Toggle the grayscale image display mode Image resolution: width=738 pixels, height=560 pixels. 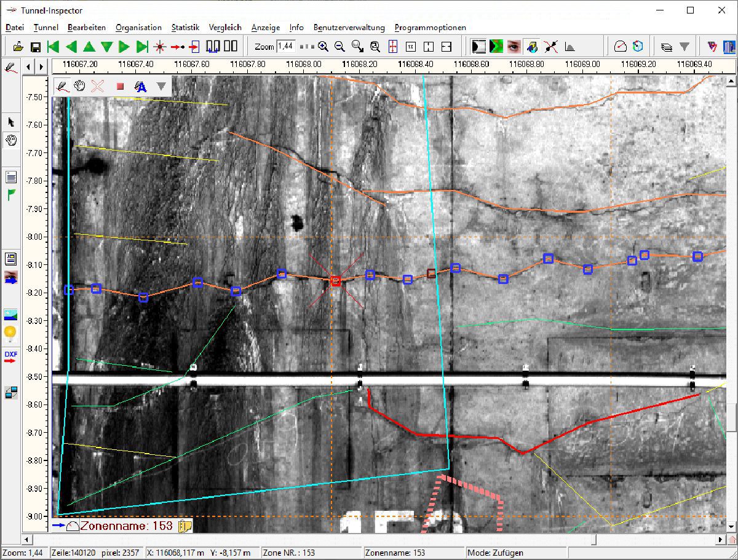coord(478,47)
